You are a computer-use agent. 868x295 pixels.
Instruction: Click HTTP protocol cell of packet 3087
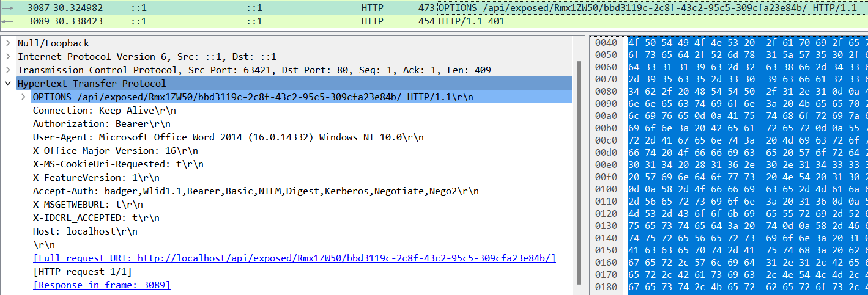click(x=372, y=9)
